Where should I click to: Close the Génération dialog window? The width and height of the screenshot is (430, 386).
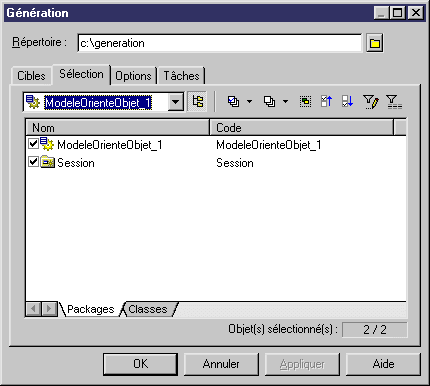[x=416, y=13]
